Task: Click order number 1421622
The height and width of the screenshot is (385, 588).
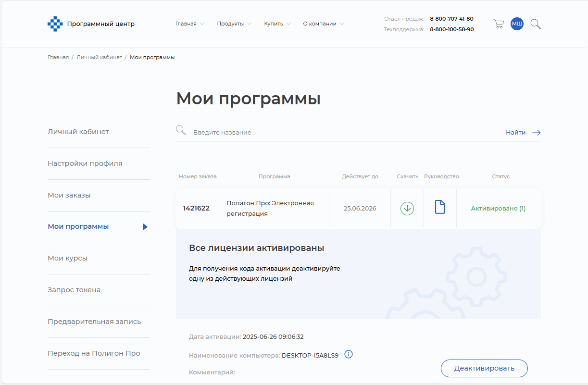Action: 196,209
